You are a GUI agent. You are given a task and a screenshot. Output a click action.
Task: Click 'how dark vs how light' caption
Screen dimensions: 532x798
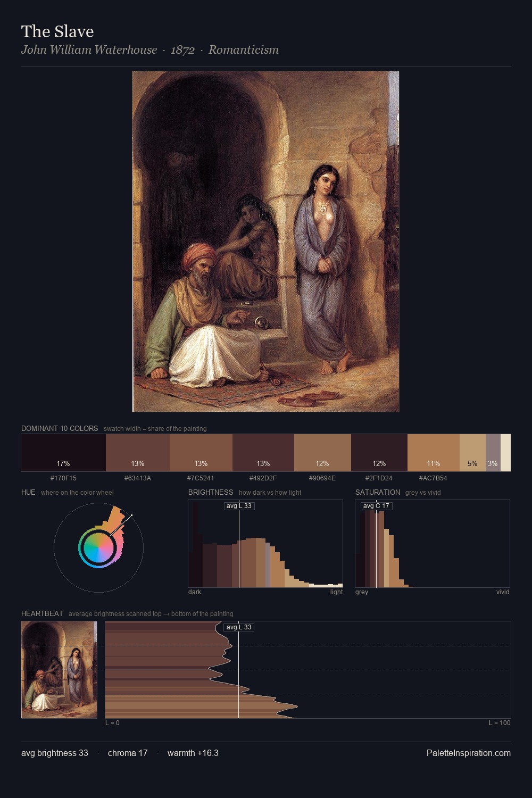[x=270, y=493]
